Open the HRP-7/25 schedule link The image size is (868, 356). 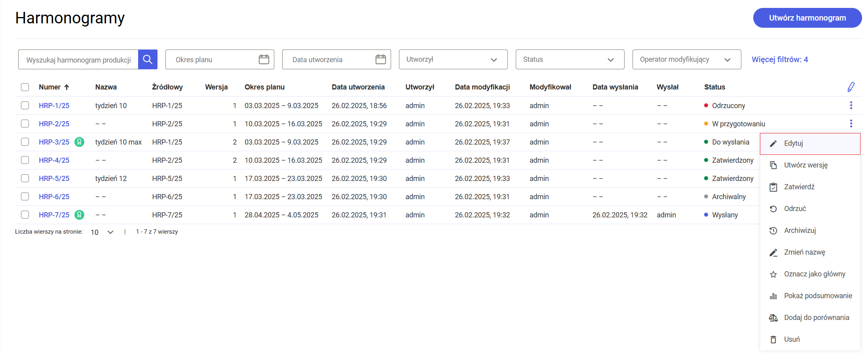[54, 215]
